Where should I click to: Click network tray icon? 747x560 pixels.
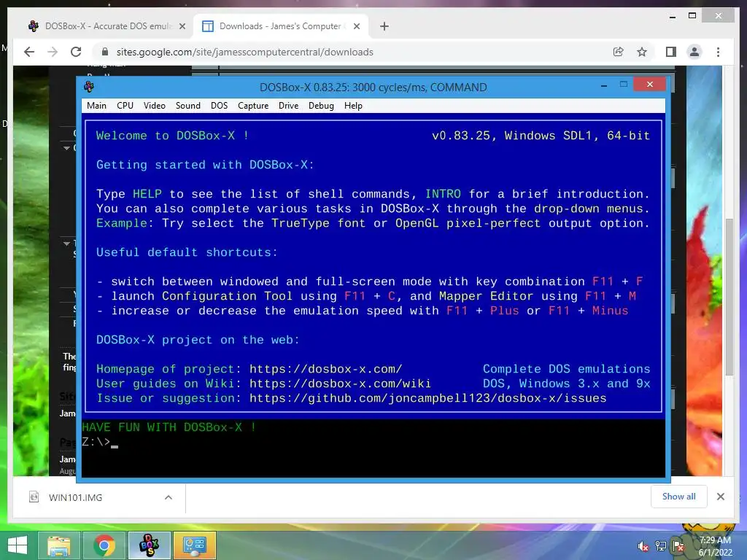(661, 546)
